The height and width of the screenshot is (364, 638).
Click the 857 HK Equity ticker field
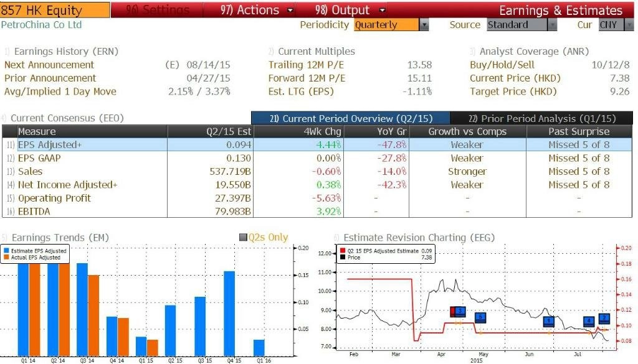point(55,10)
